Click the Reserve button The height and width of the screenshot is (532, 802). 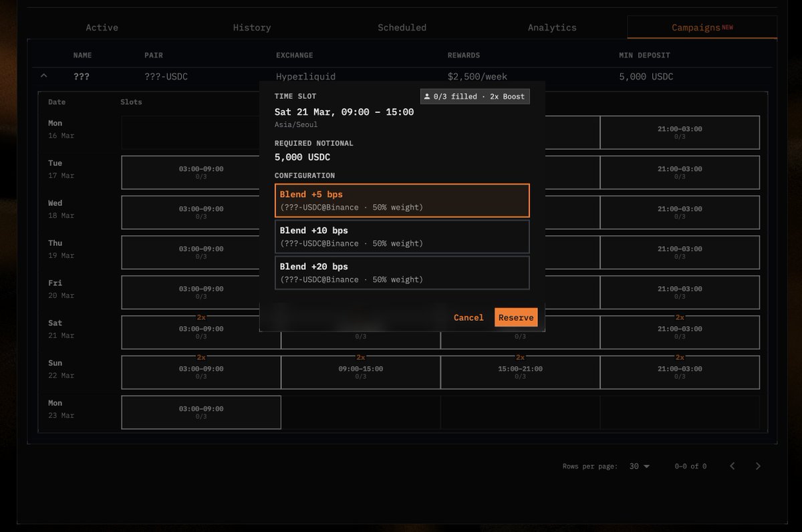pos(516,317)
